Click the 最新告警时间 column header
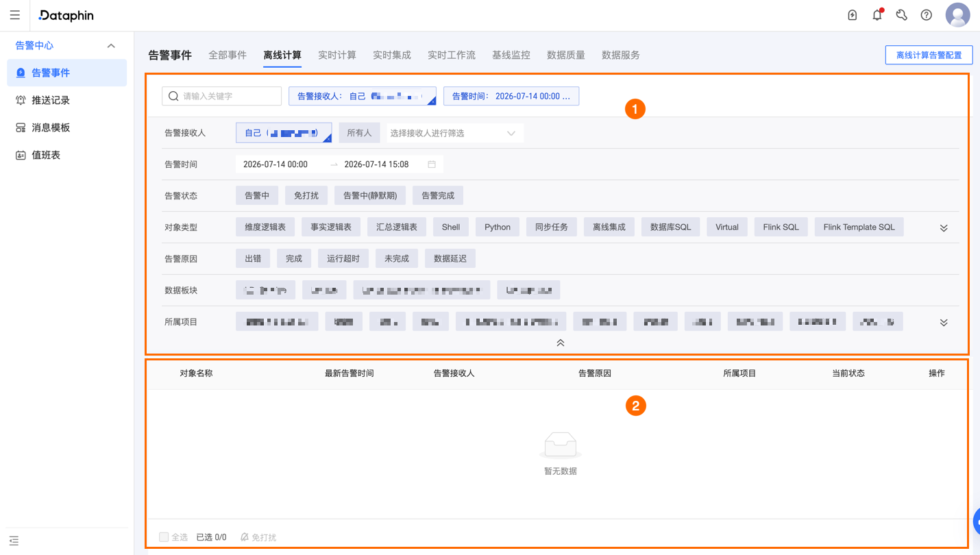 point(350,373)
